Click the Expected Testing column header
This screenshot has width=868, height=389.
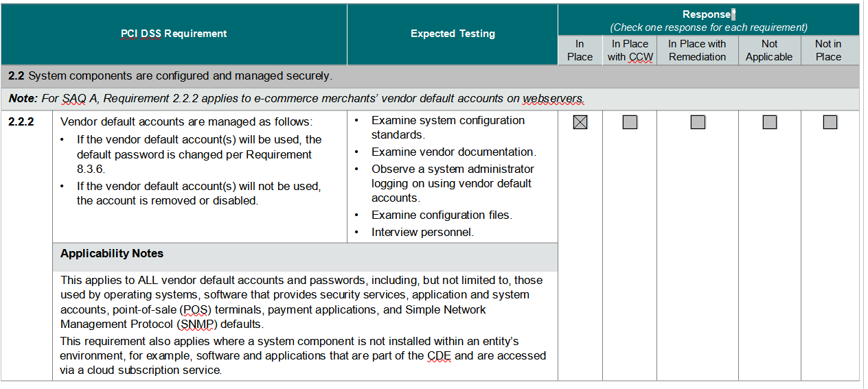click(453, 34)
